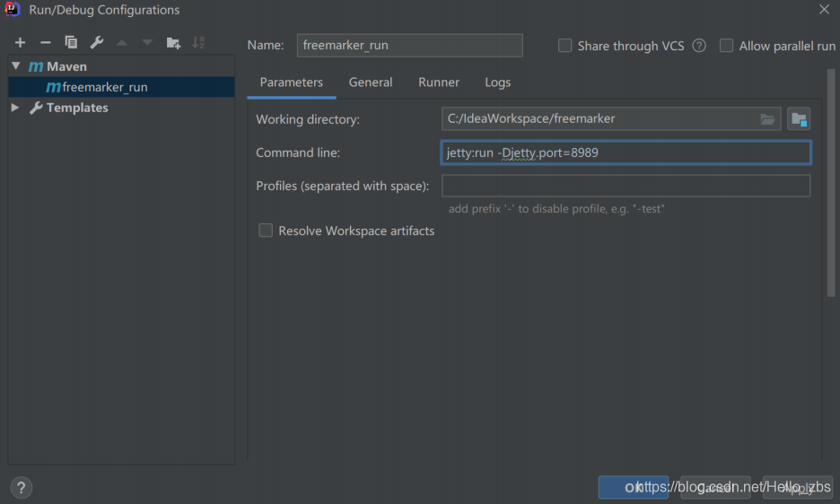Click the Name input field
The image size is (840, 504).
point(410,46)
